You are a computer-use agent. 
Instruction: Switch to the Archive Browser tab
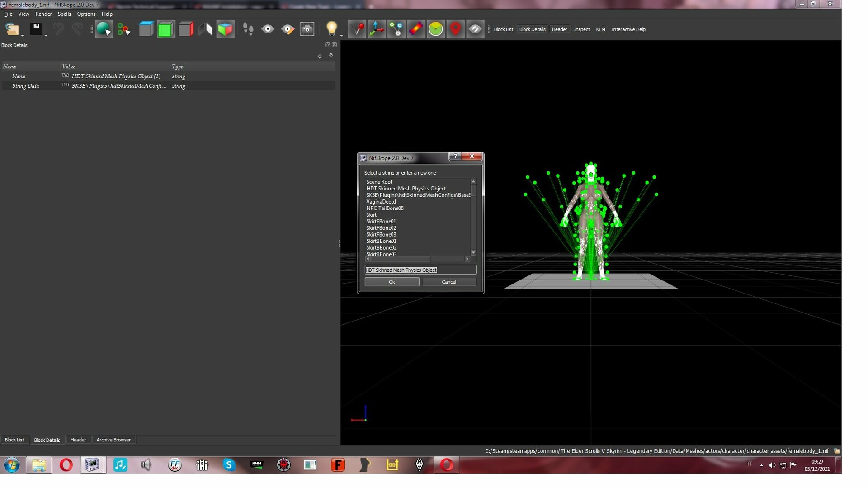coord(113,440)
